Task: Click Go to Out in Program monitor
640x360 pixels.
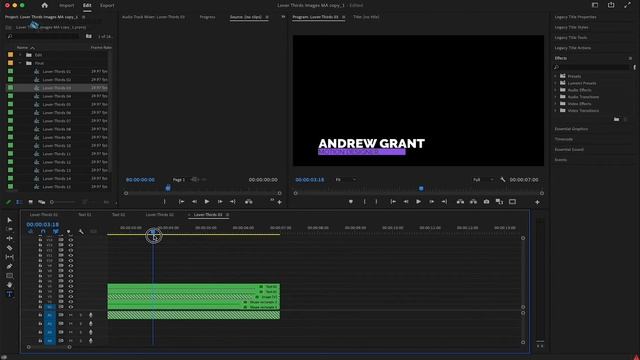Action: (x=444, y=202)
